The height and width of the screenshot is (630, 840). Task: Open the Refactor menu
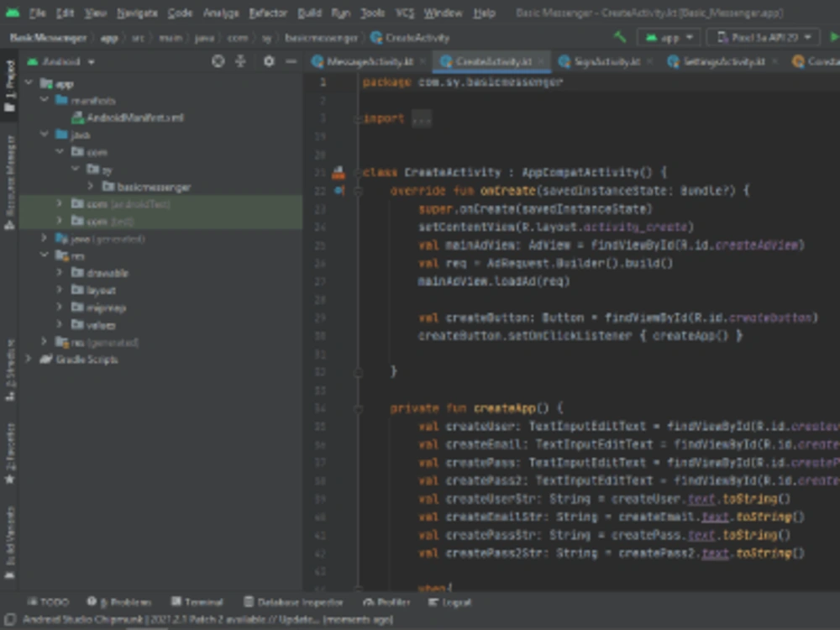(x=268, y=13)
